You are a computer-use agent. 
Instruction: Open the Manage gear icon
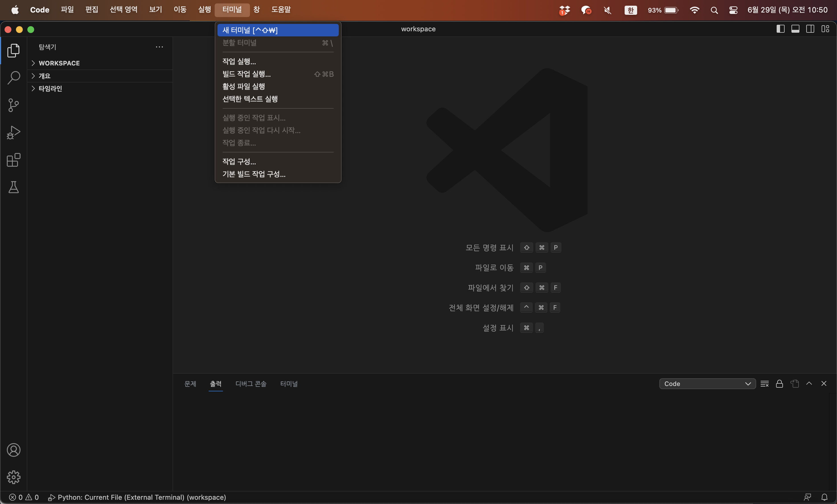[x=14, y=477]
